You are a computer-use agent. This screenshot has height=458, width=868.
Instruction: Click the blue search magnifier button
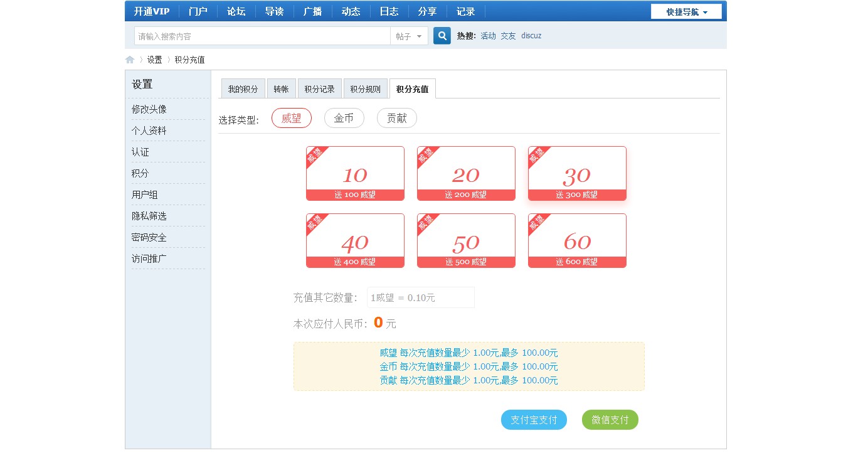[442, 36]
